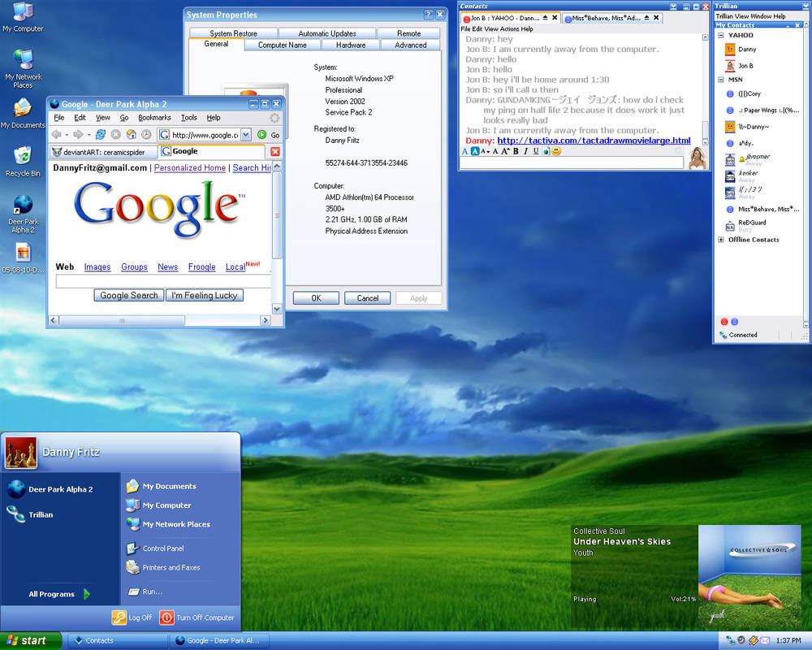This screenshot has height=650, width=812.
Task: Collapse the MSN contact group
Action: point(721,80)
